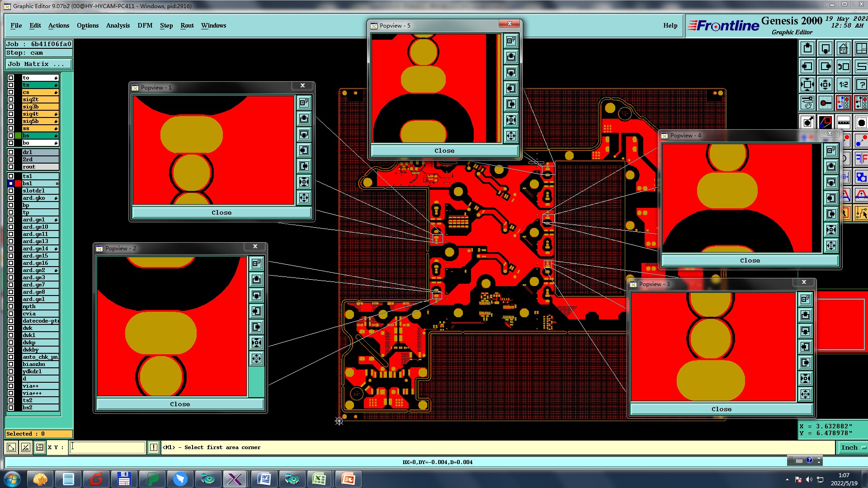The height and width of the screenshot is (488, 868).
Task: Select the ruler measure tool icon
Action: click(843, 122)
